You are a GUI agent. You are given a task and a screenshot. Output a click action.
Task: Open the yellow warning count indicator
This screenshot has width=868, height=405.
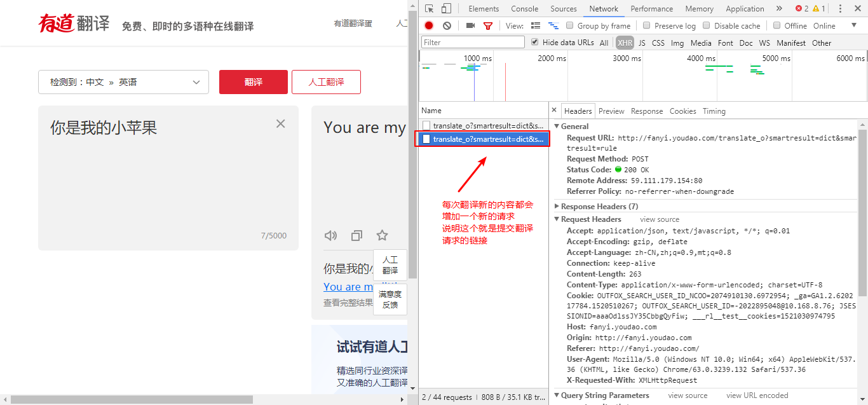tap(819, 8)
